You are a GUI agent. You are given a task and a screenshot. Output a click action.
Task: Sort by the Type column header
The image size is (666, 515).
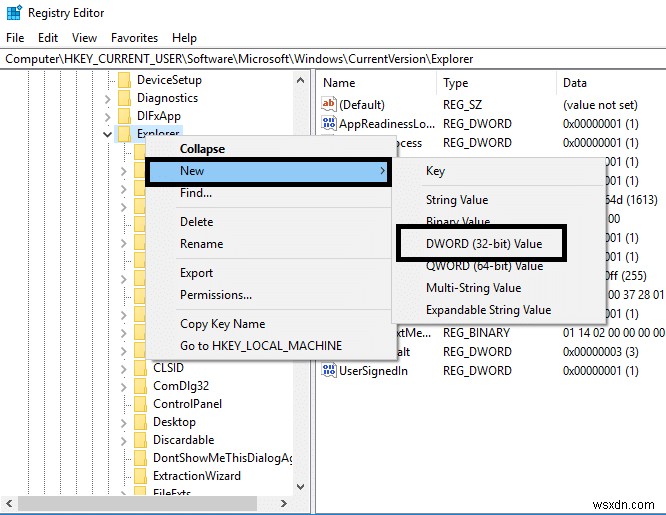pos(497,83)
